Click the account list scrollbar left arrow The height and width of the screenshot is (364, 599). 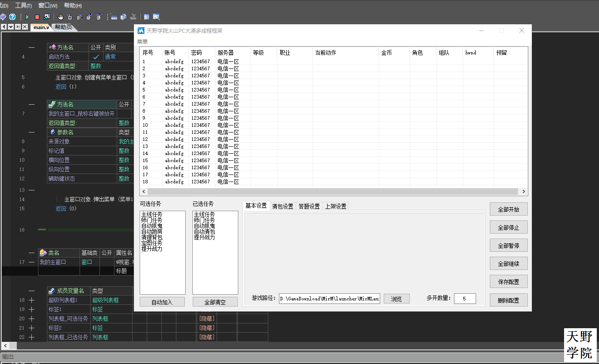click(x=143, y=192)
